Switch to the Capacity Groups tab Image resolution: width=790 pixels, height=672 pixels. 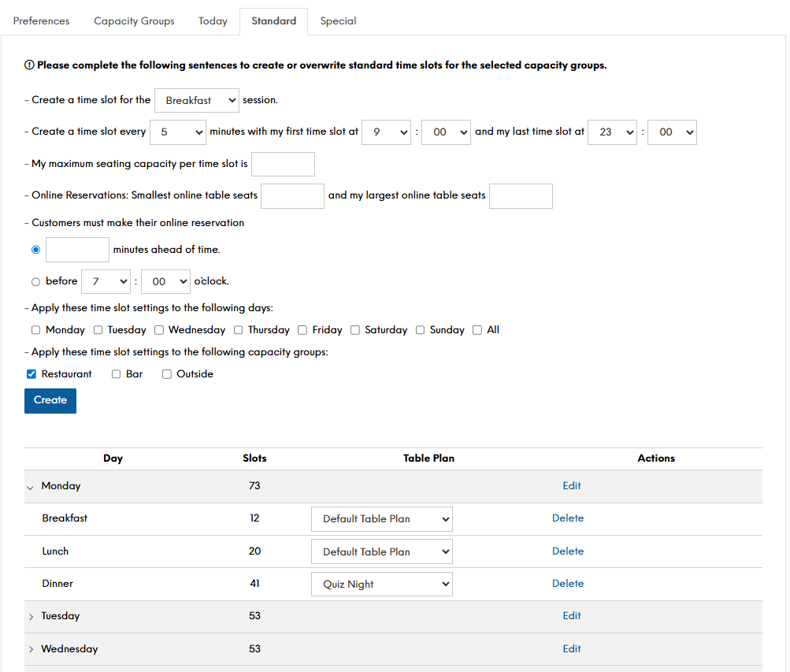click(x=134, y=21)
